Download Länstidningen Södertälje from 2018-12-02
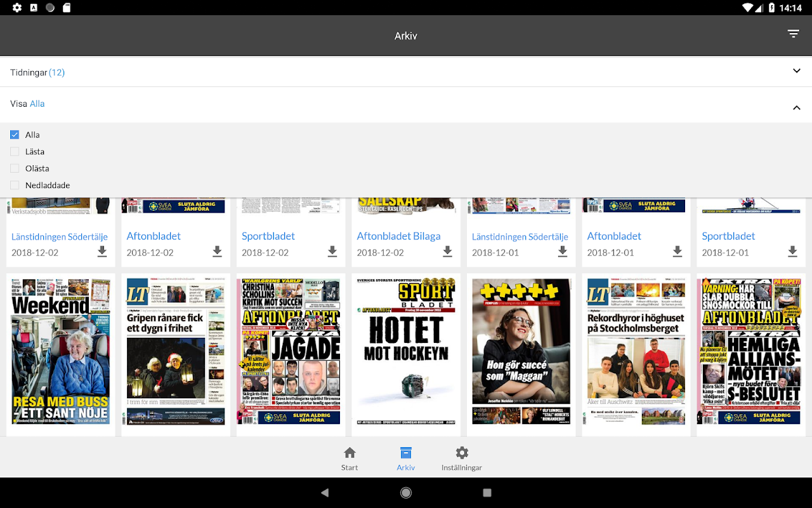 click(x=102, y=252)
